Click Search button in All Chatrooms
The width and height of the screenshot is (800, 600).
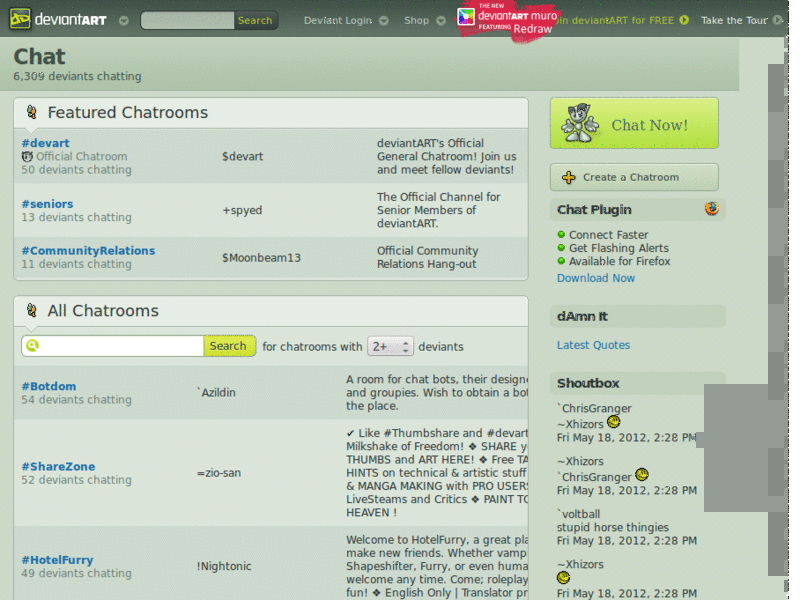coord(228,346)
